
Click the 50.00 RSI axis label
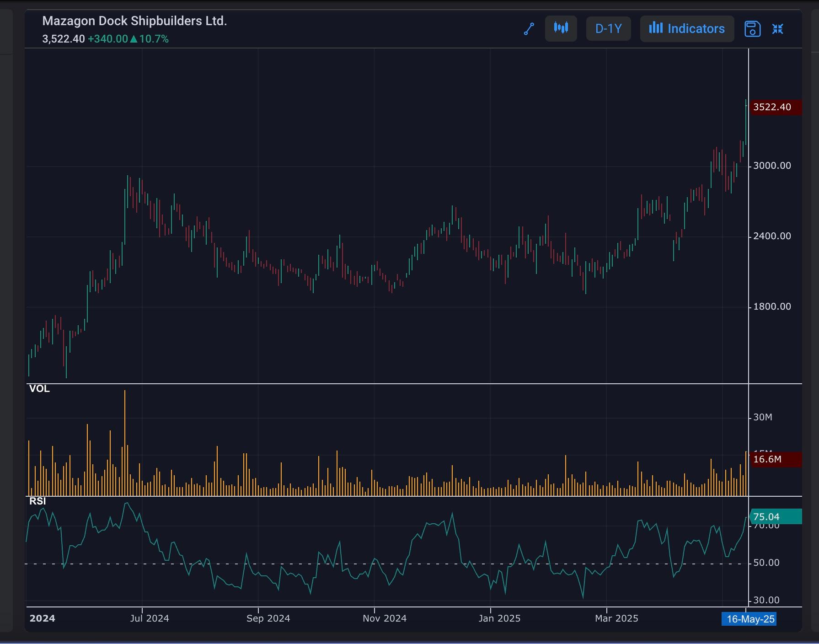766,563
